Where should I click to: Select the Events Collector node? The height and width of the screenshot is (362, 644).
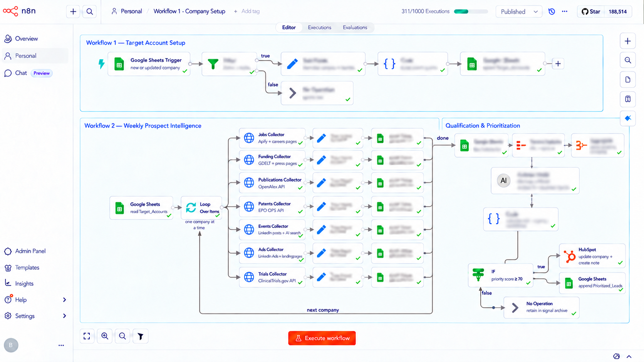point(272,230)
